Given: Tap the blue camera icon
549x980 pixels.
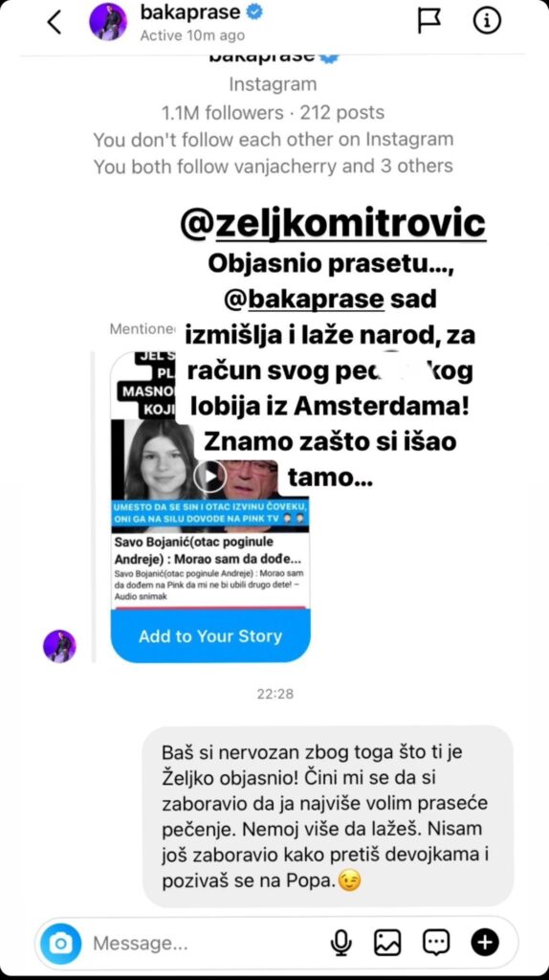Looking at the screenshot, I should (61, 943).
